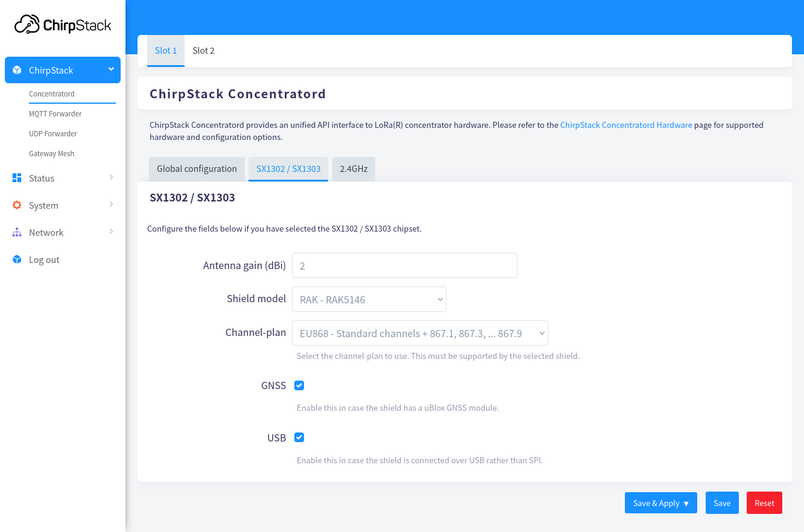Uncheck the USB checkbox

(299, 437)
